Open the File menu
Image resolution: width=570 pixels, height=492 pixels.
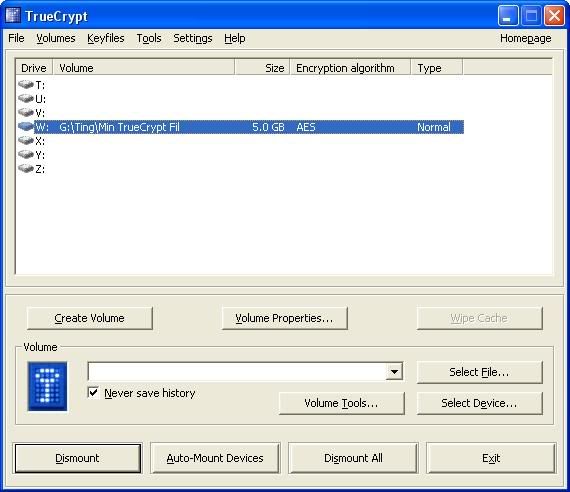tap(16, 38)
